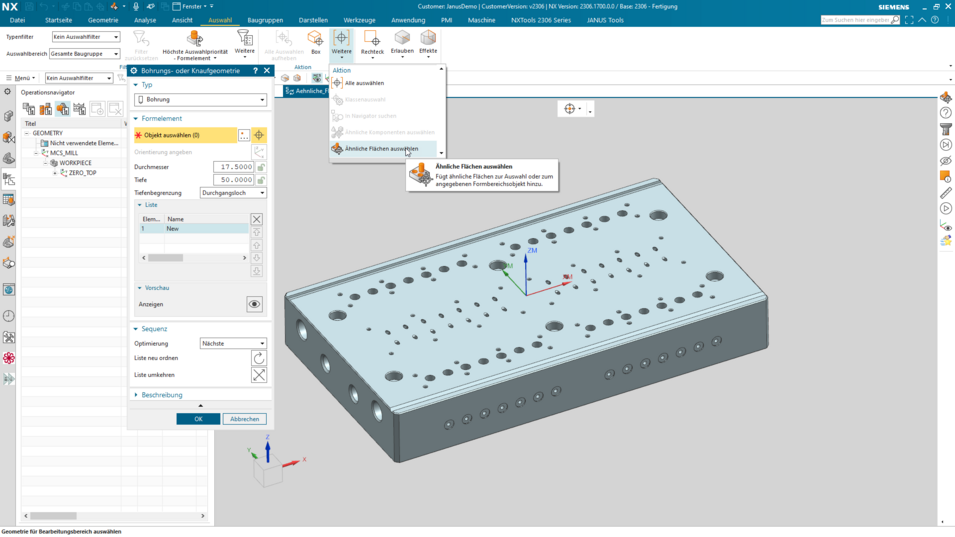Screen dimensions: 955x537
Task: Switch to machining method view icon
Action: click(x=80, y=109)
